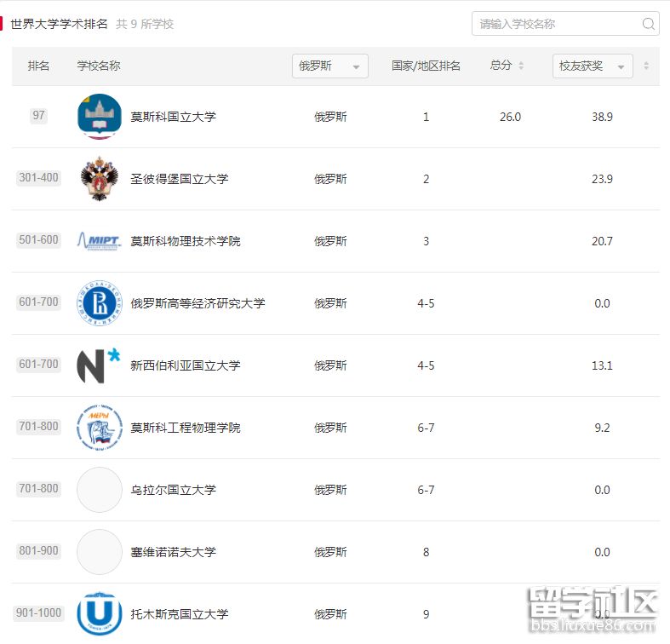
Task: Click Saint Petersburg State University crest
Action: click(x=99, y=179)
